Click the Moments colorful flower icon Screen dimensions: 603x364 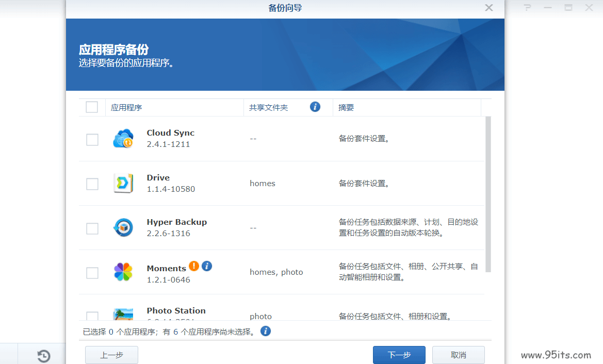click(x=123, y=272)
